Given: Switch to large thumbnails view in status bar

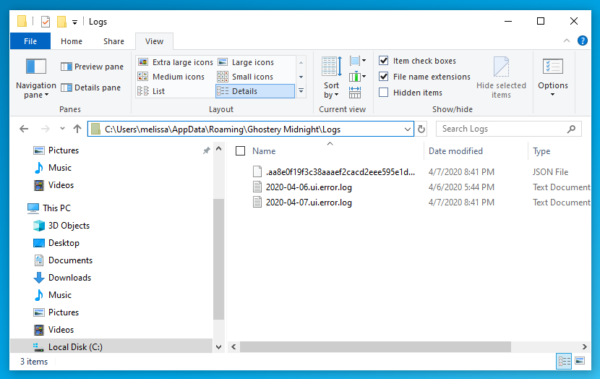Looking at the screenshot, I should pyautogui.click(x=580, y=361).
